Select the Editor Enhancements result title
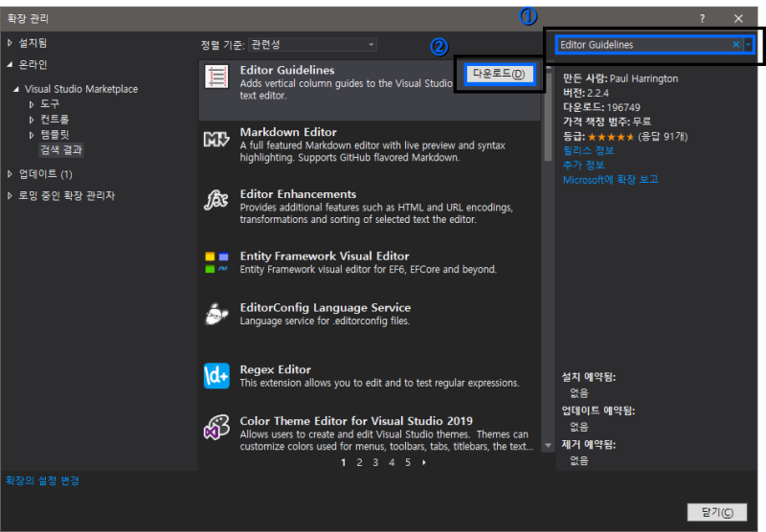 click(x=298, y=194)
